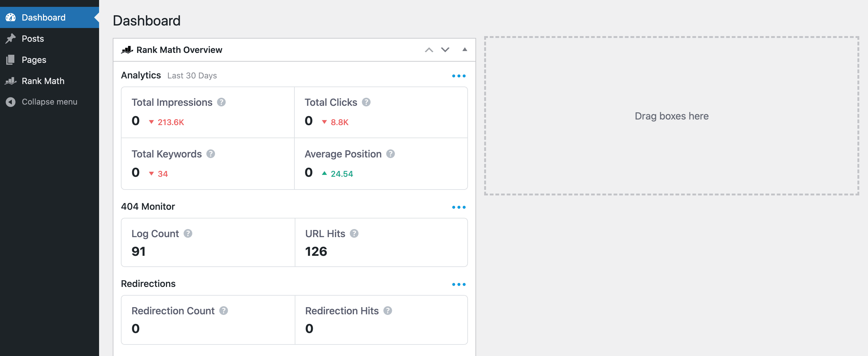Click the Rank Math chart icon in sidebar
868x356 pixels.
click(x=11, y=81)
